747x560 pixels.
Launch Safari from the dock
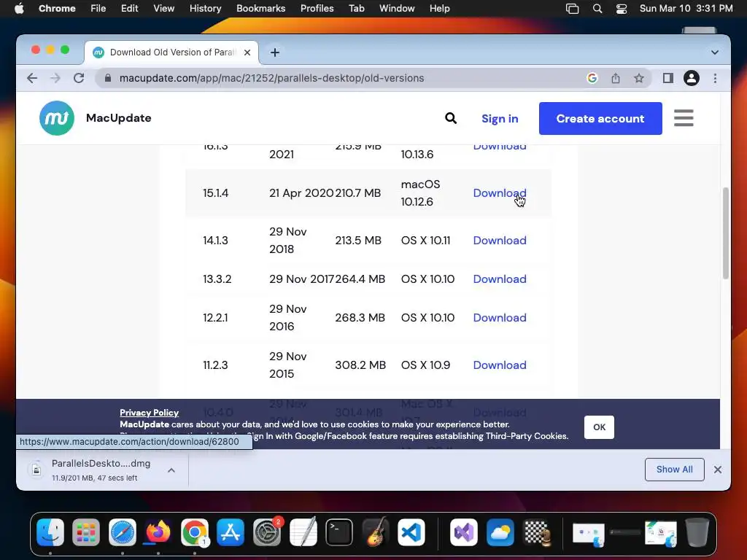[x=123, y=532]
